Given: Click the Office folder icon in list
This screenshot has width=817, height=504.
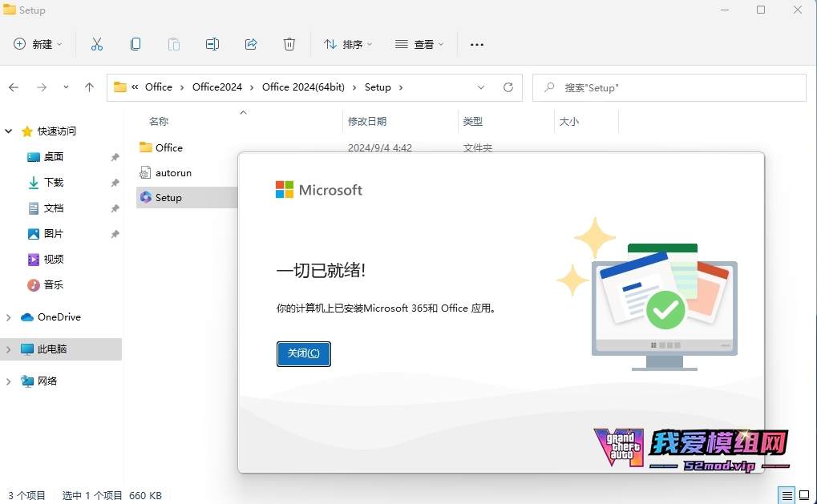Looking at the screenshot, I should tap(145, 147).
